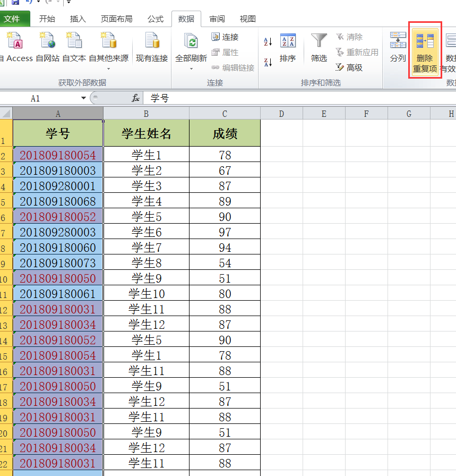Viewport: 456px width, 476px height.
Task: Open the 自其他来源 sources dropdown
Action: [x=109, y=69]
